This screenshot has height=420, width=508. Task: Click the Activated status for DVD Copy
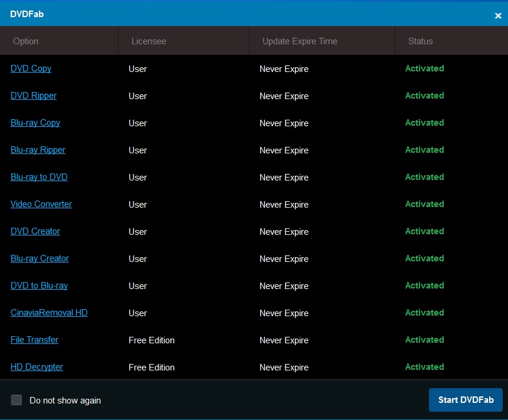tap(424, 68)
